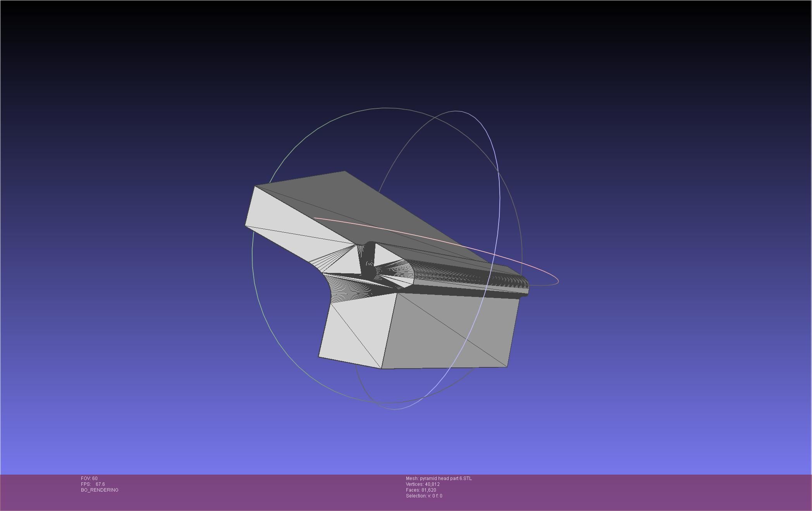Click the FPS counter text
Screen dimensions: 812x511
(x=93, y=484)
